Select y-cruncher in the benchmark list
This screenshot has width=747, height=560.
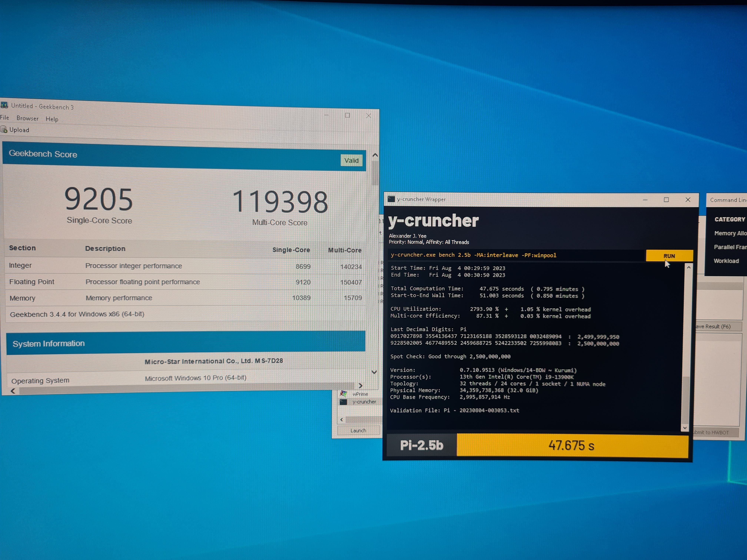pyautogui.click(x=364, y=402)
